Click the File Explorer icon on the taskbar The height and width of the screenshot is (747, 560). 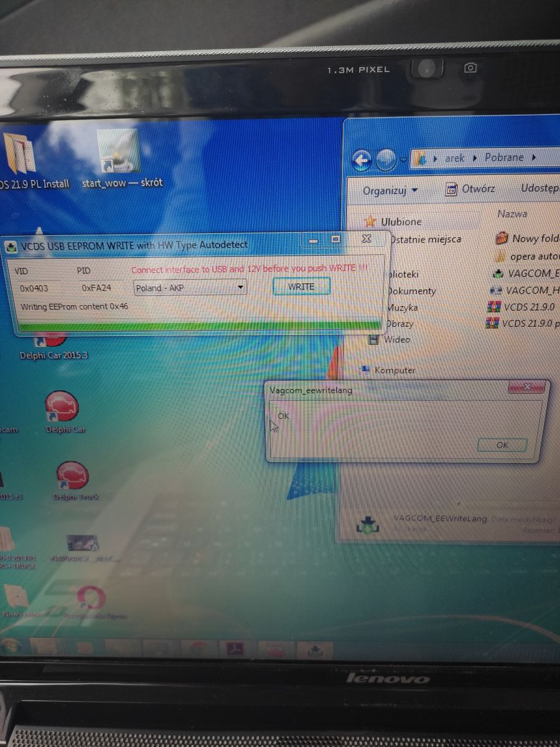tap(49, 647)
